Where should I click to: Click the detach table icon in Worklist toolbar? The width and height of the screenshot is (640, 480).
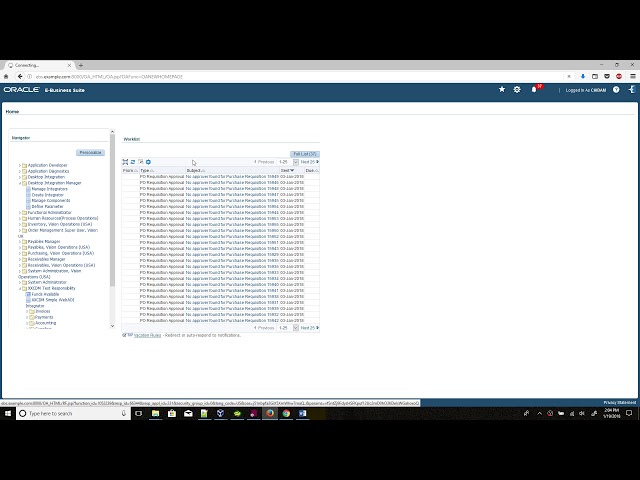[125, 162]
